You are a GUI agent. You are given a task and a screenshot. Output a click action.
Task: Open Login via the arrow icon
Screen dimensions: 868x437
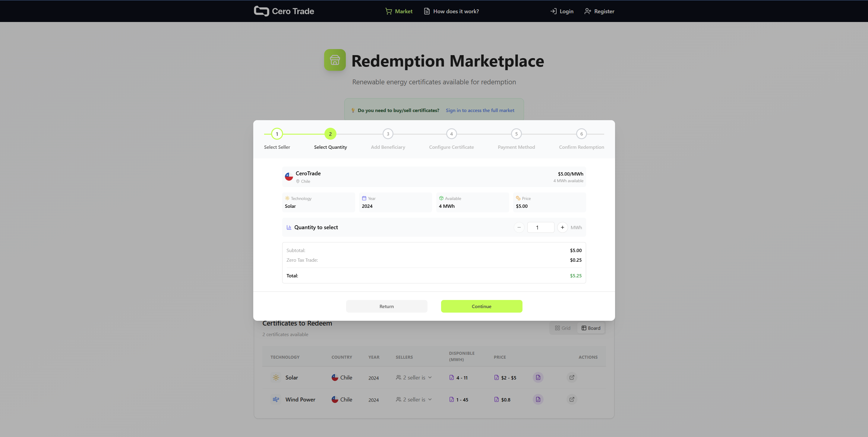[x=553, y=11]
